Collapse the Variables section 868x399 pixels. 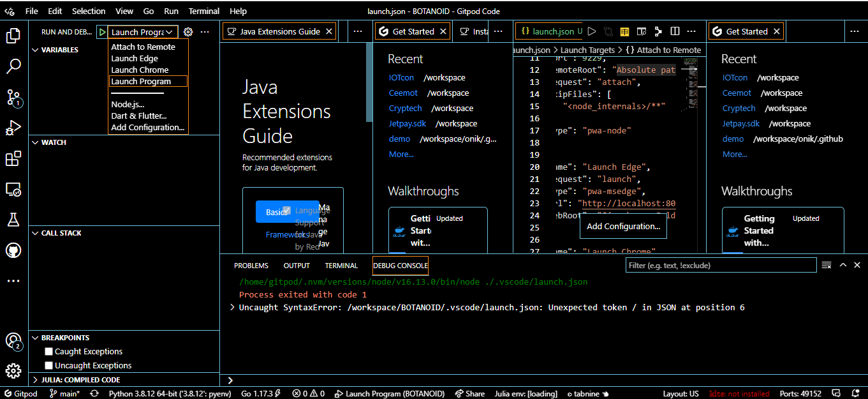(x=124, y=50)
